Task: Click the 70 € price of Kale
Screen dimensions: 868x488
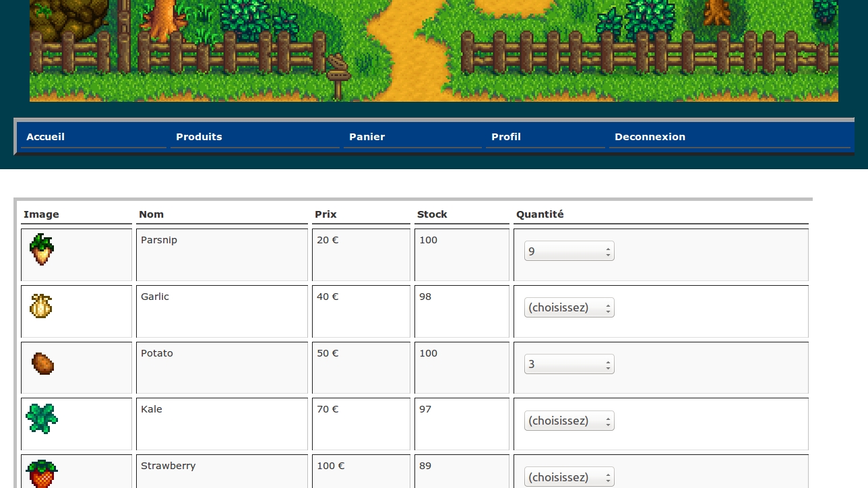Action: 328,409
